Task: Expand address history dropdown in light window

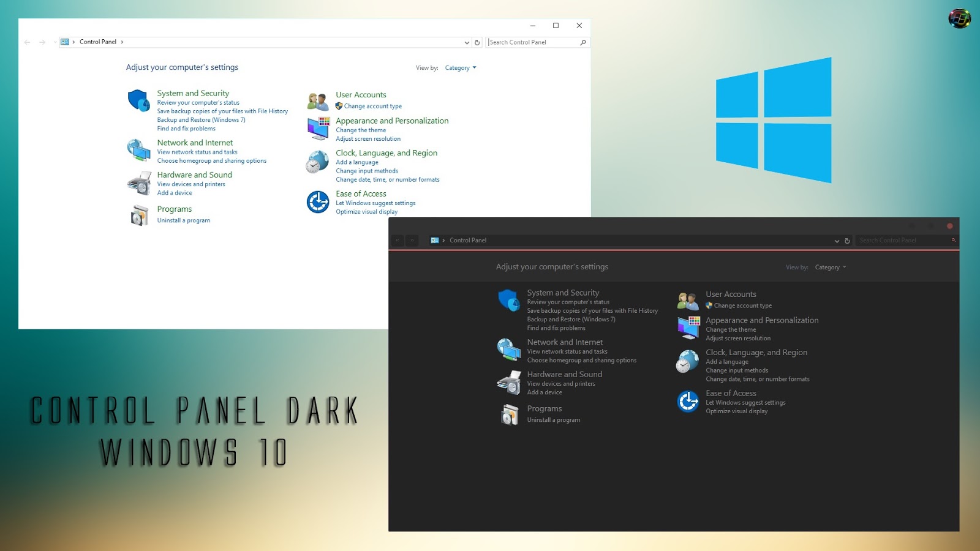Action: click(467, 42)
